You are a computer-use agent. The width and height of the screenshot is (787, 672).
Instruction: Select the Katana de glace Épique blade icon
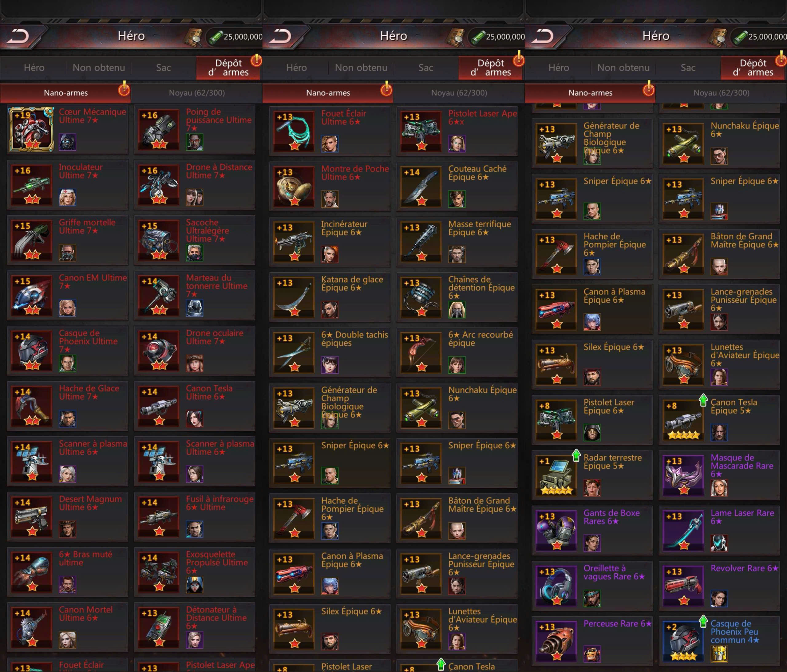(294, 297)
